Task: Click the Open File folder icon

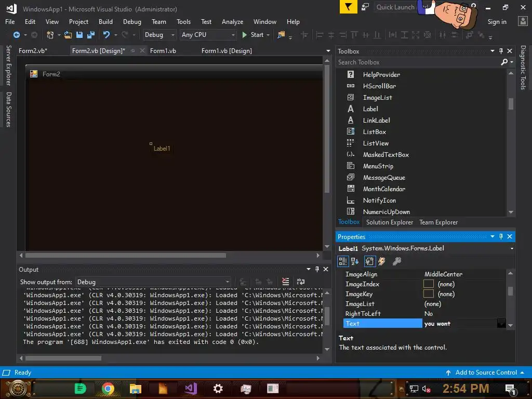Action: [x=68, y=35]
